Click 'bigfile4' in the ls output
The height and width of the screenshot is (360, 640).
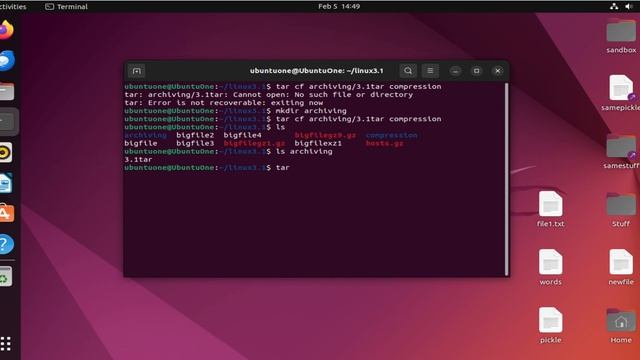(242, 135)
